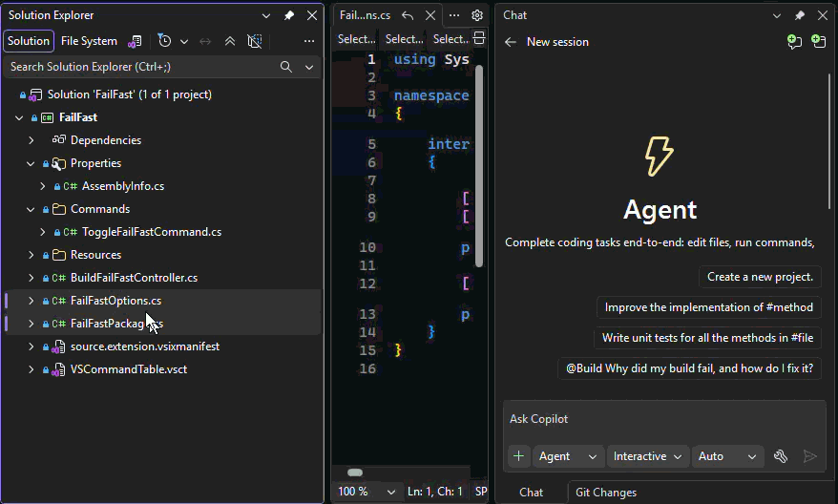Open second Select... navigation bar dropdown

[404, 39]
